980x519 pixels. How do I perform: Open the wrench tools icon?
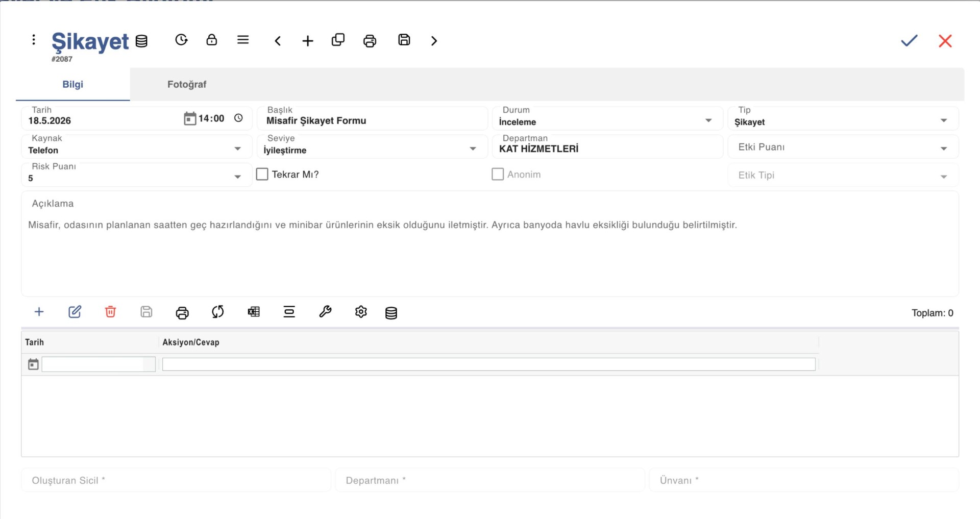[x=325, y=312]
